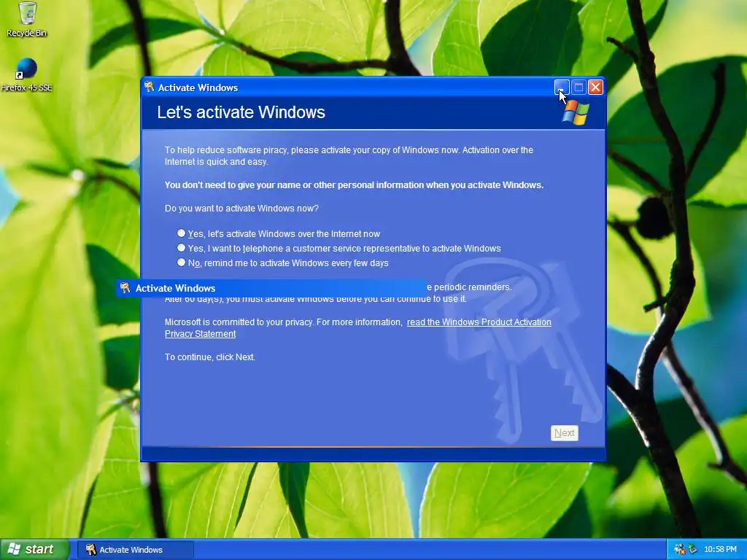Click the 'To continue, click Next.' text

[209, 357]
